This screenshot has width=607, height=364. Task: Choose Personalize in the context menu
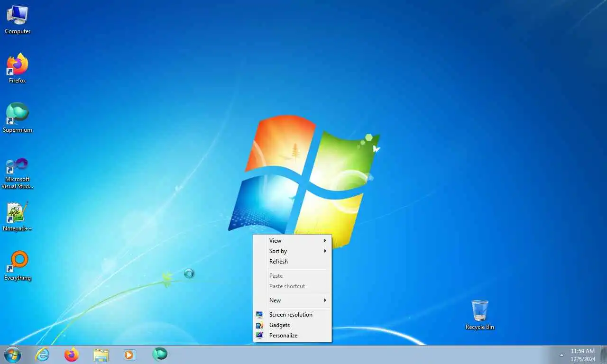tap(292, 336)
